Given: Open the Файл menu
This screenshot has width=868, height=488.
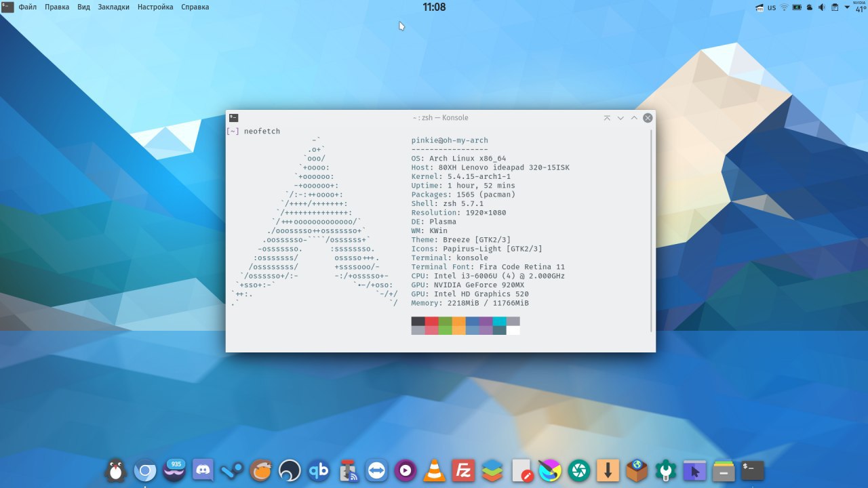Looking at the screenshot, I should click(x=28, y=7).
